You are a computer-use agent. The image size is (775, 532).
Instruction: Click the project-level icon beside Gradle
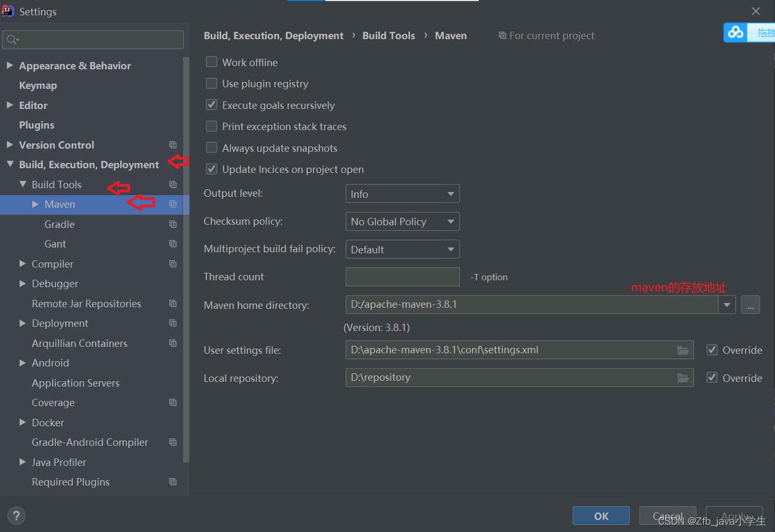point(172,224)
